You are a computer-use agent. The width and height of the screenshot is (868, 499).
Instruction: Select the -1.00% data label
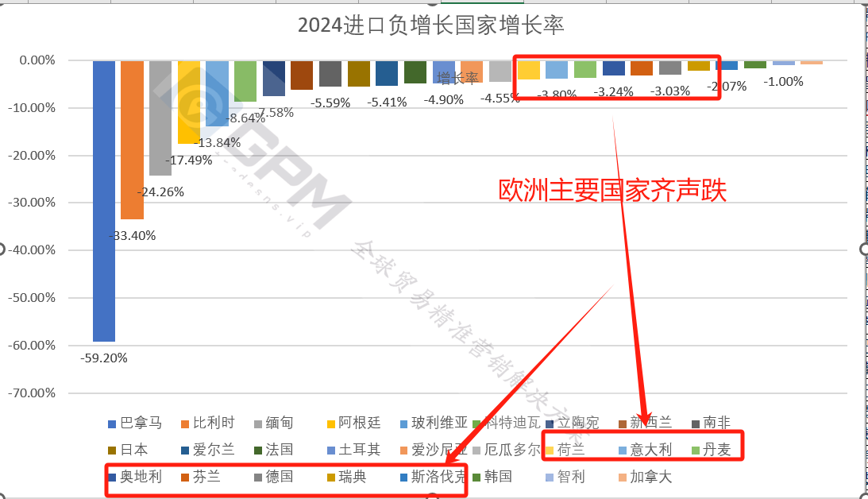point(783,81)
